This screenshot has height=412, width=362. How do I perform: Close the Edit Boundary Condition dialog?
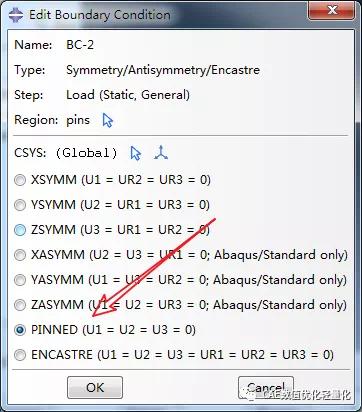[332, 11]
